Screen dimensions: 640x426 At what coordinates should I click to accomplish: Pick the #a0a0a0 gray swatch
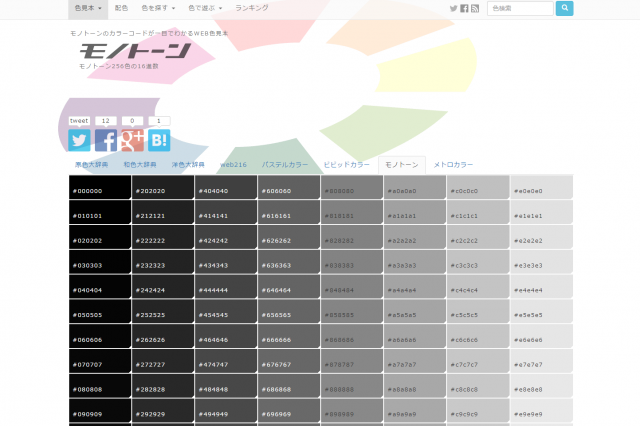point(415,190)
